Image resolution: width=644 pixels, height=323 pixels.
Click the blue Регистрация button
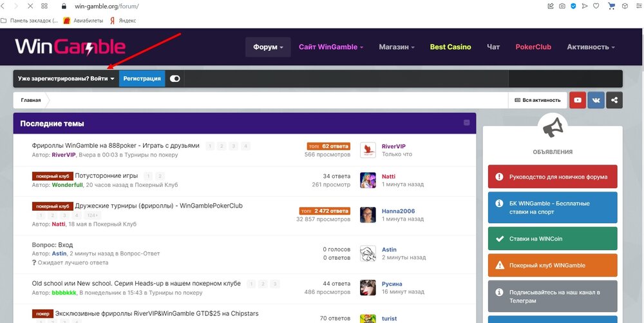[x=142, y=79]
